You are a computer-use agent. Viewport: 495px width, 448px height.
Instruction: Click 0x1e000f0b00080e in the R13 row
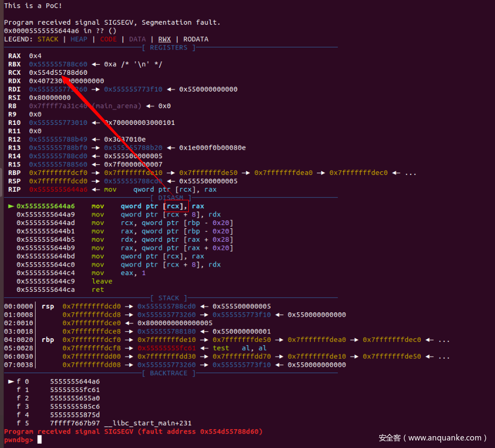point(213,148)
